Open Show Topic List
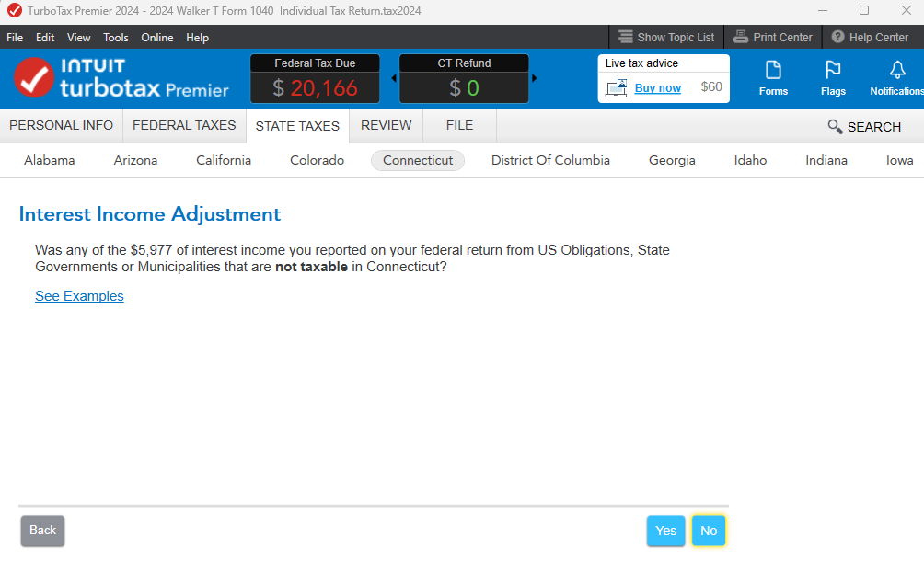This screenshot has width=924, height=572. [x=666, y=38]
